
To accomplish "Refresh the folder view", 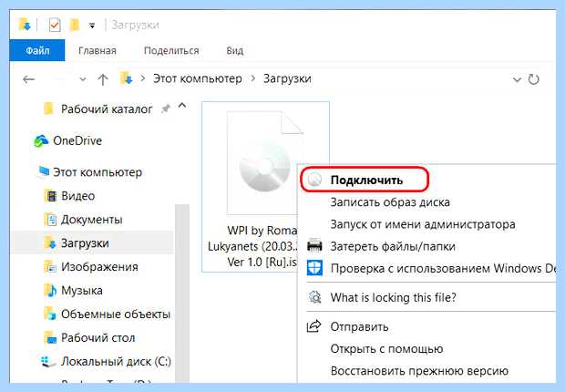I will pyautogui.click(x=534, y=79).
